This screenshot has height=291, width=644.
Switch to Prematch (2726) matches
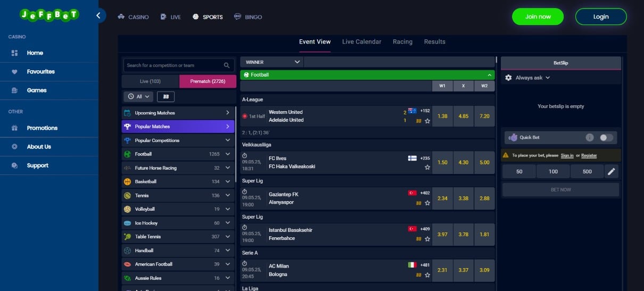coord(208,81)
